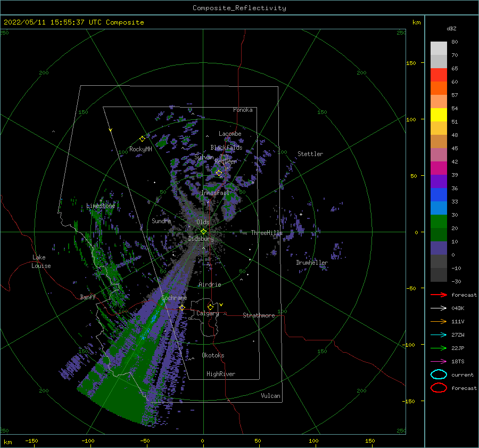Click the 0 dBZ purple color swatch
Viewport: 479px width, 448px height.
click(x=439, y=248)
